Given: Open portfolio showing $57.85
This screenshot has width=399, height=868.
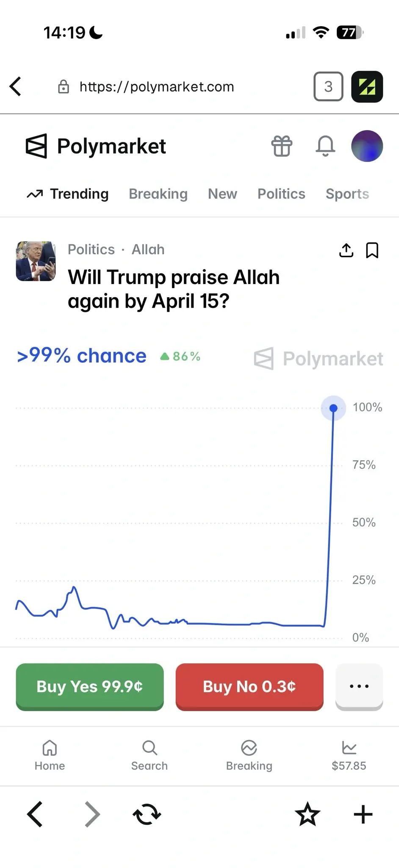Looking at the screenshot, I should (349, 756).
